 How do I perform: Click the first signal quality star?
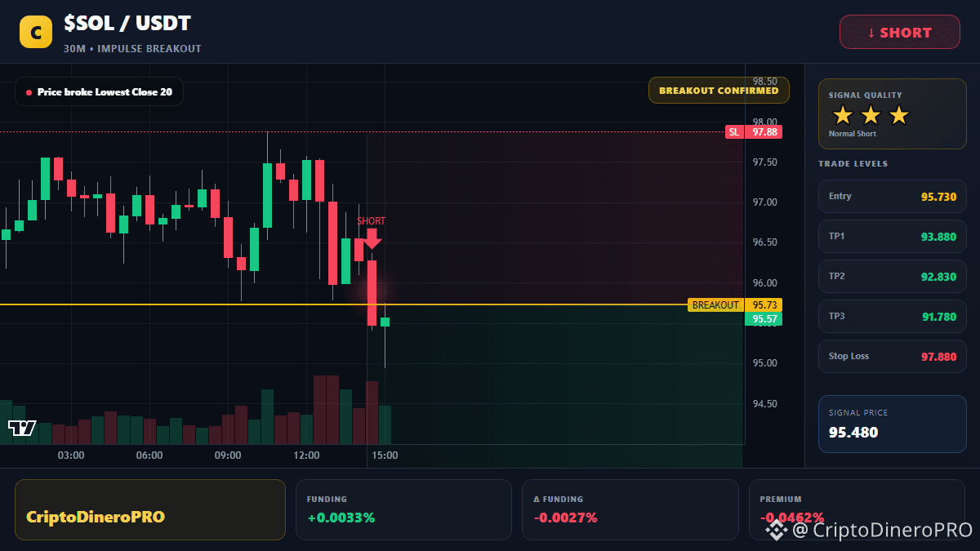point(843,115)
